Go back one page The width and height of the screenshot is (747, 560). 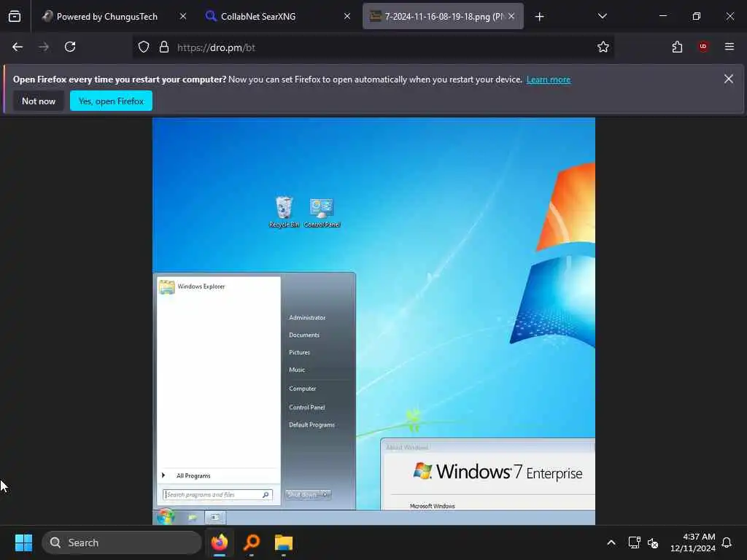(x=18, y=47)
